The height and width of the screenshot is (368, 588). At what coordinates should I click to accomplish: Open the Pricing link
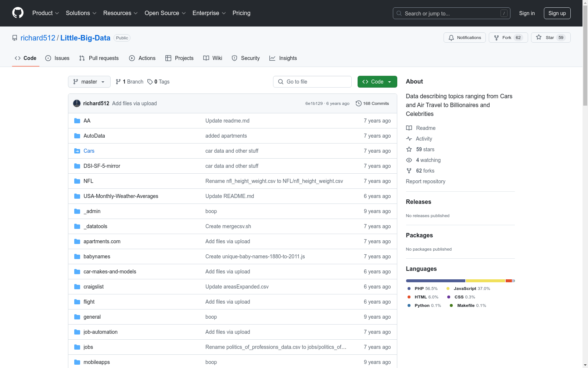241,13
